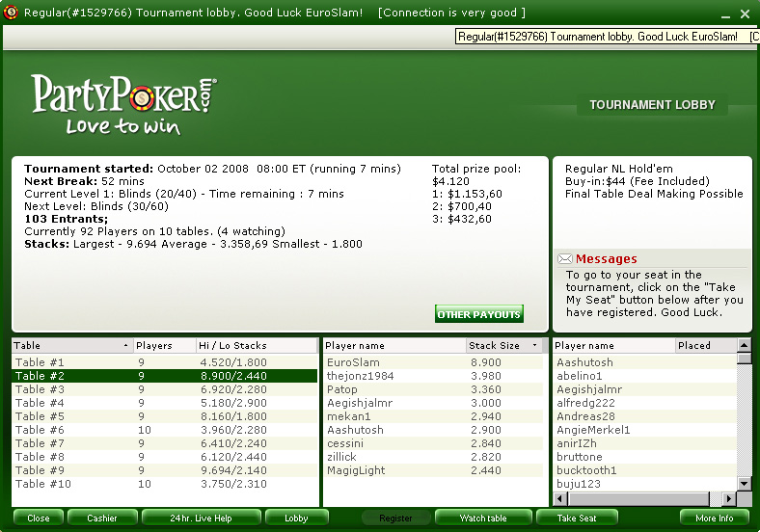The image size is (760, 532).
Task: Click the Messages envelope icon
Action: 565,259
